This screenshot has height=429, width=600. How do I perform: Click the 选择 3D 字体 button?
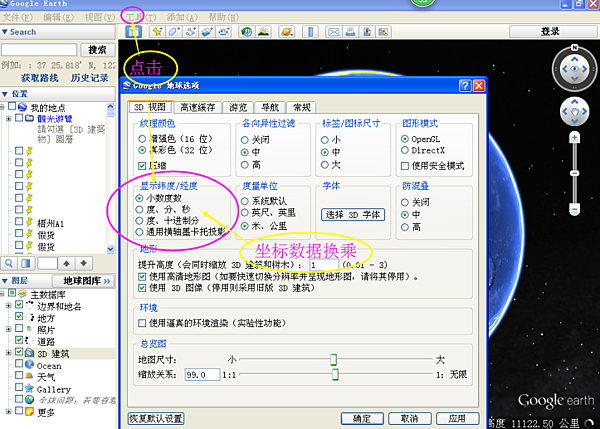(x=353, y=215)
